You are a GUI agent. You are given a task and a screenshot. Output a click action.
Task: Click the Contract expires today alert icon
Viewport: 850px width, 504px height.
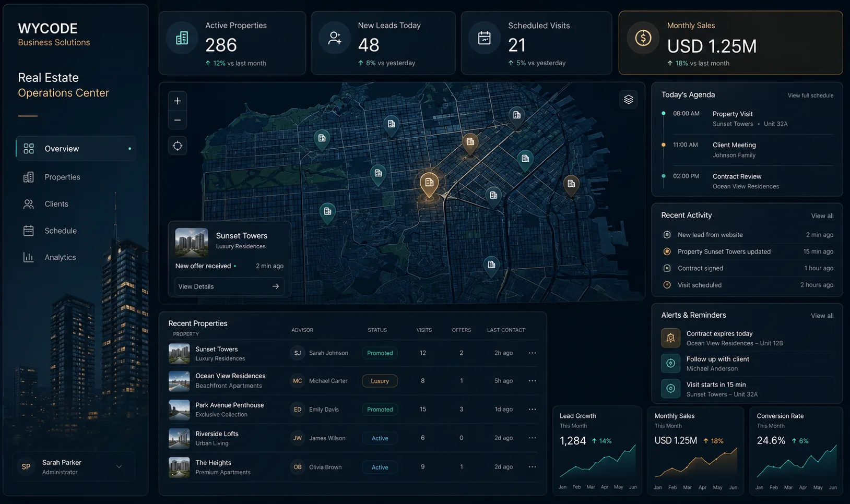click(670, 338)
